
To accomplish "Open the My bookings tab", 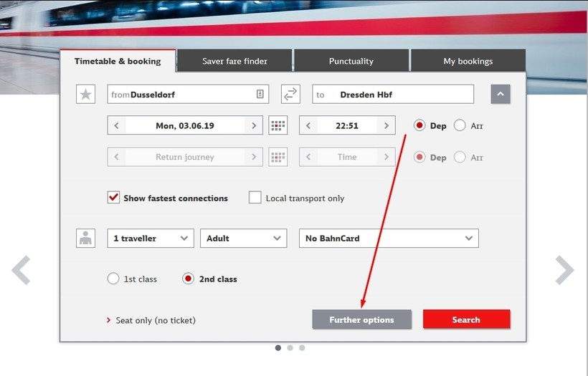I will 468,61.
